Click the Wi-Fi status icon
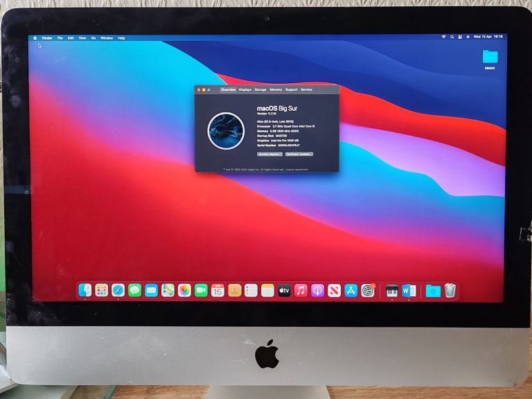The image size is (532, 399). click(443, 37)
